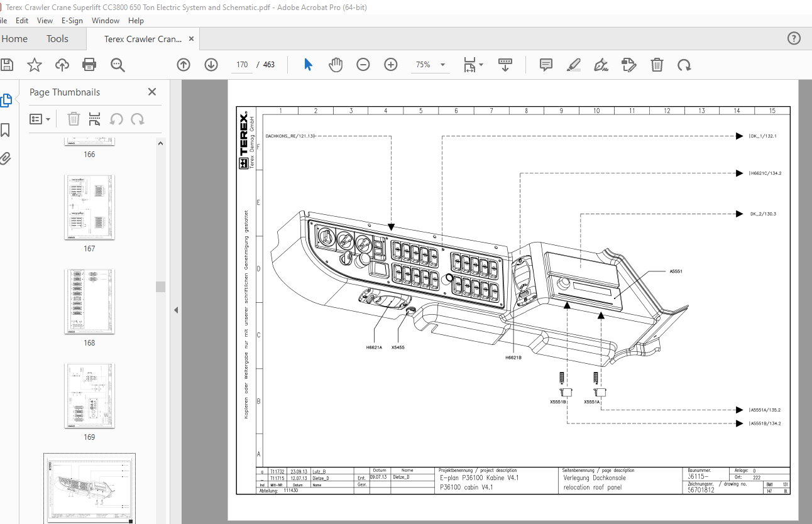The height and width of the screenshot is (524, 812).
Task: Click the X5551B connector label
Action: coord(558,401)
